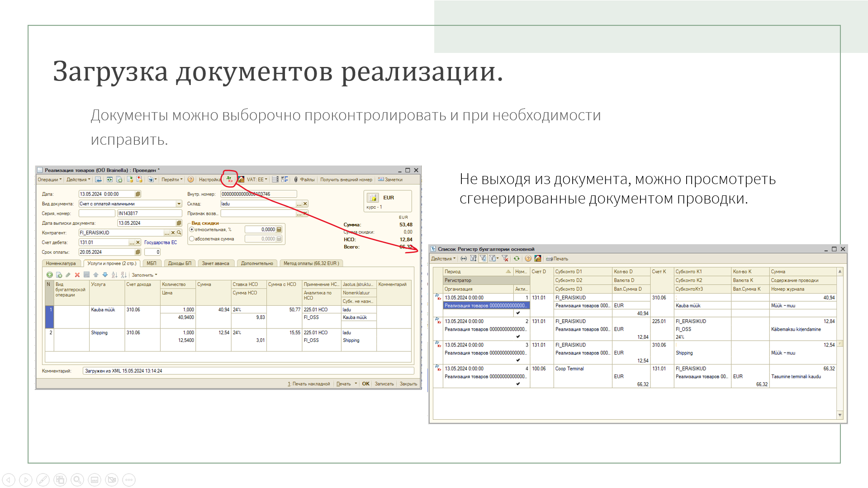This screenshot has height=488, width=868.
Task: Toggle active checkmark in posting row 1
Action: (x=518, y=313)
